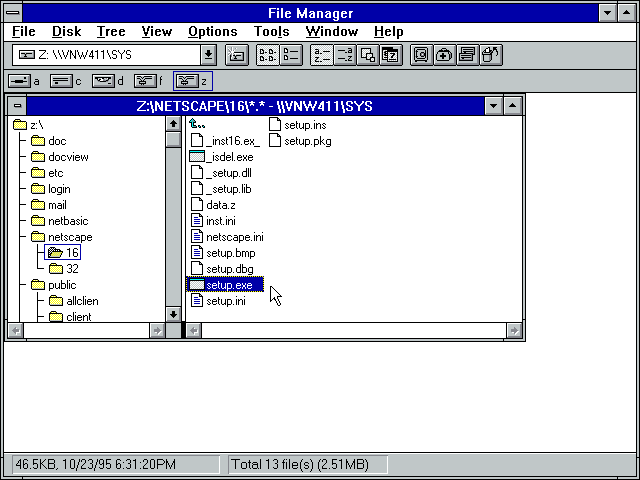Screen dimensions: 640x480
Task: Select the netscape.ini document file
Action: click(227, 237)
